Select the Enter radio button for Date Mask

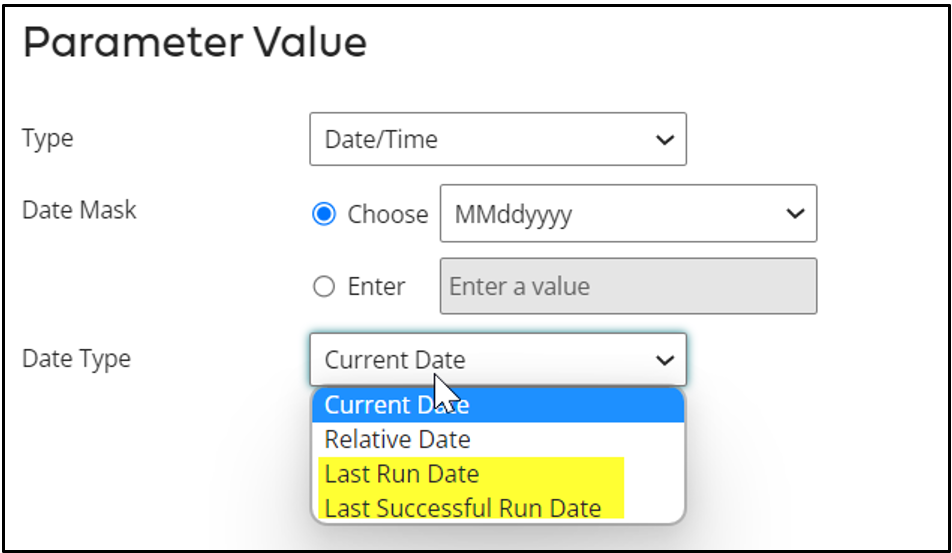[324, 287]
